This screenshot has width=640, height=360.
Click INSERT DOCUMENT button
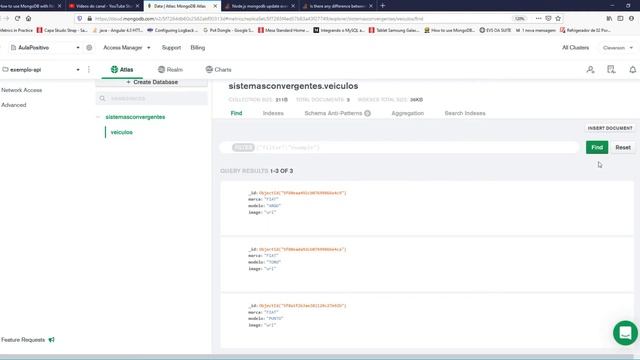tap(610, 128)
